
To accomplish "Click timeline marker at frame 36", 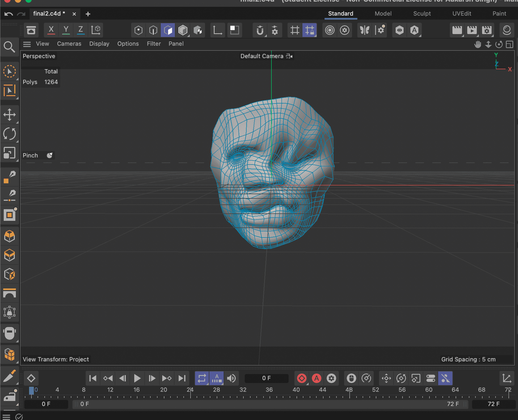I will coord(269,390).
